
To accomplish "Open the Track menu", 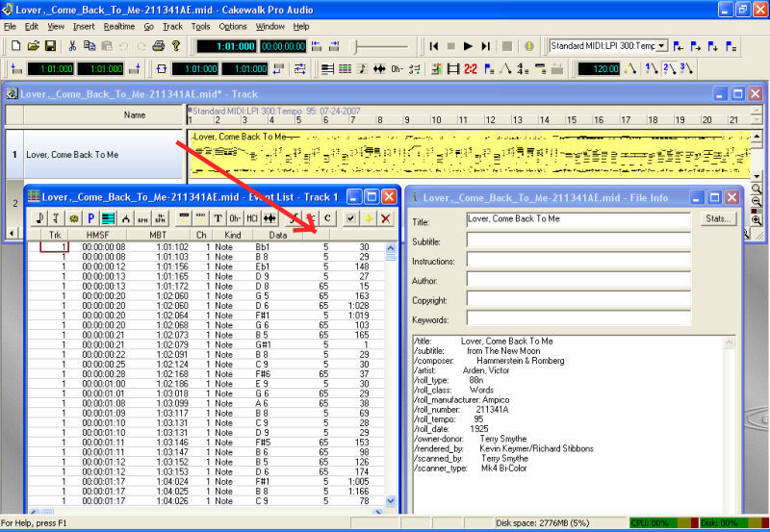I will [x=172, y=26].
